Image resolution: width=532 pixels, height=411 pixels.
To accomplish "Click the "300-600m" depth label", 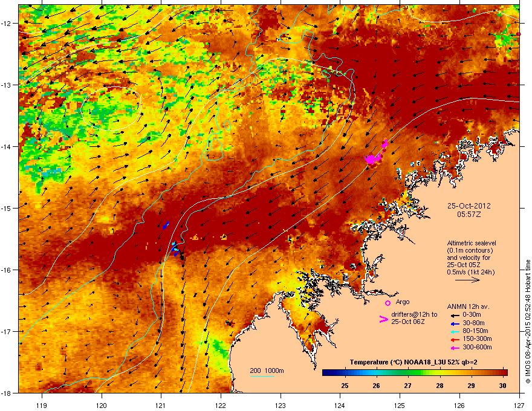I will (477, 347).
